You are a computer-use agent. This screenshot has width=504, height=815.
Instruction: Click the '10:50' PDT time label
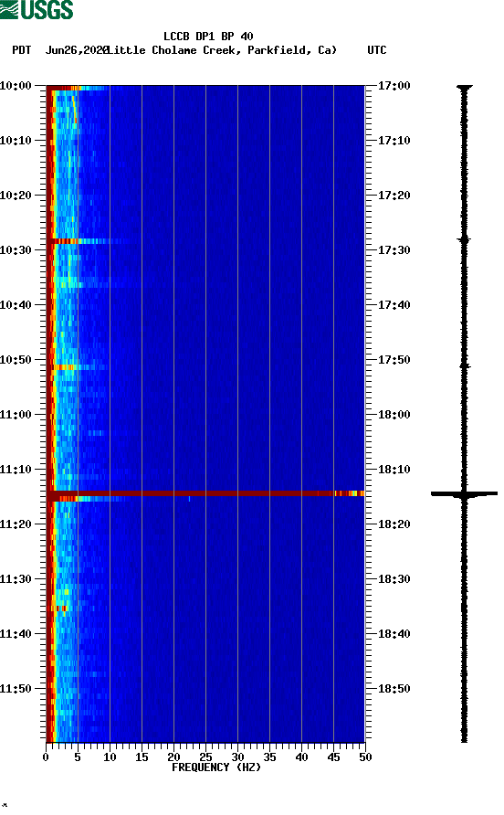click(x=16, y=360)
